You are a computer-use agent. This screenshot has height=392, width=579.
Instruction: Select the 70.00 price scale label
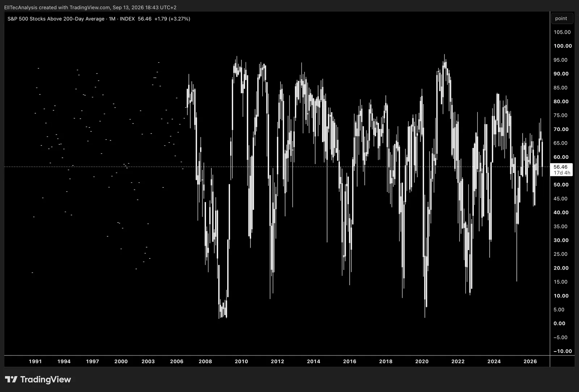(x=561, y=129)
